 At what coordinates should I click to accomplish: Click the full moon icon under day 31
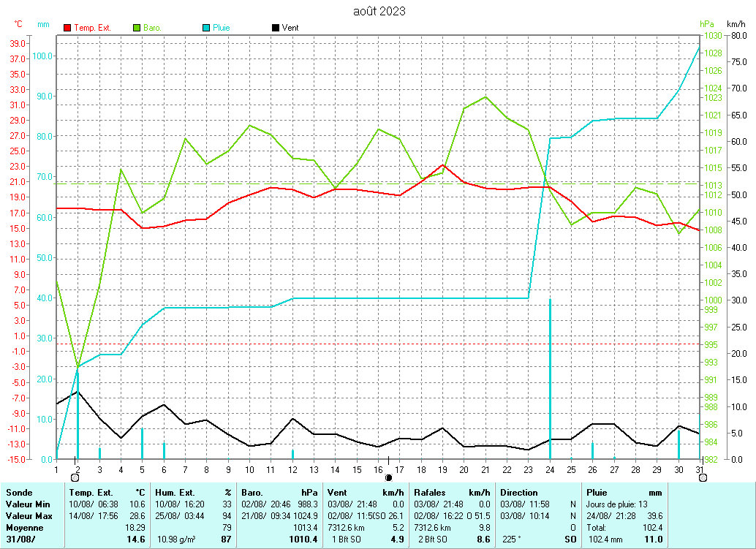point(703,477)
